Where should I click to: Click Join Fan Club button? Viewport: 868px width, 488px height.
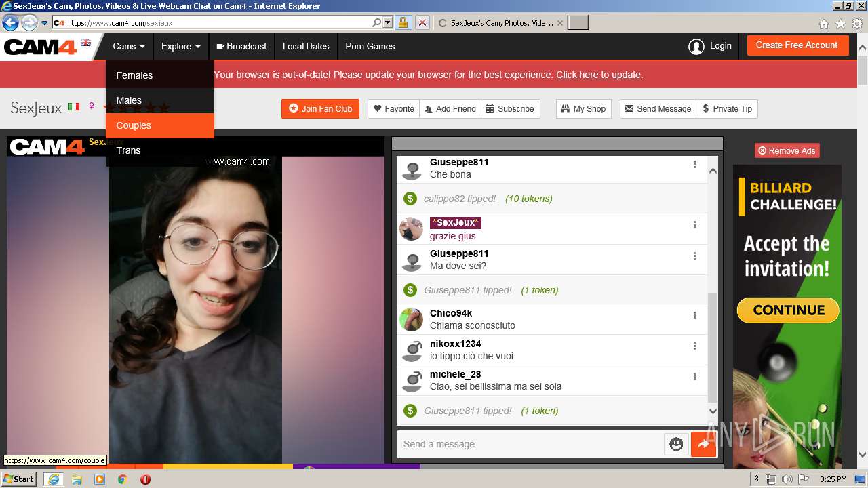(x=320, y=108)
